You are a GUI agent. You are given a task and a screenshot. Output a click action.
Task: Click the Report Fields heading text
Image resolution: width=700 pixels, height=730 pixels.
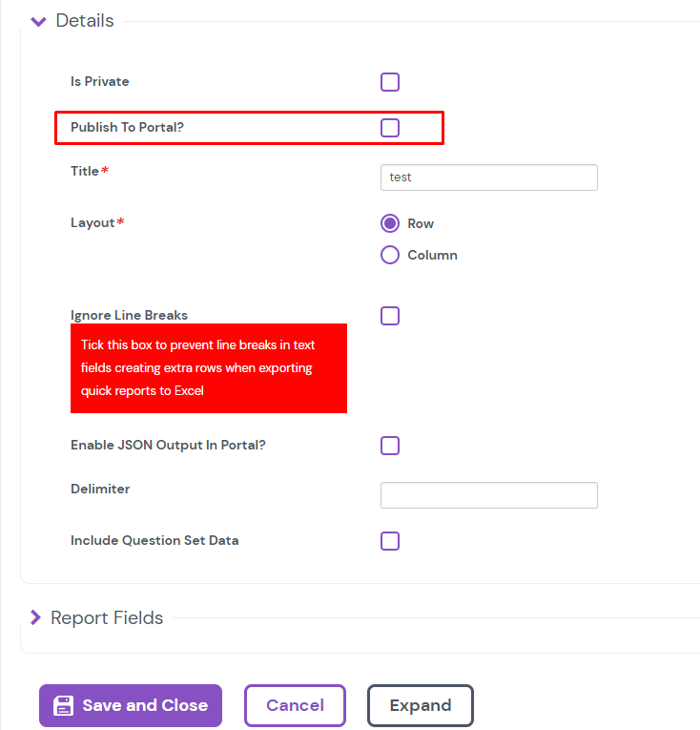pyautogui.click(x=107, y=618)
